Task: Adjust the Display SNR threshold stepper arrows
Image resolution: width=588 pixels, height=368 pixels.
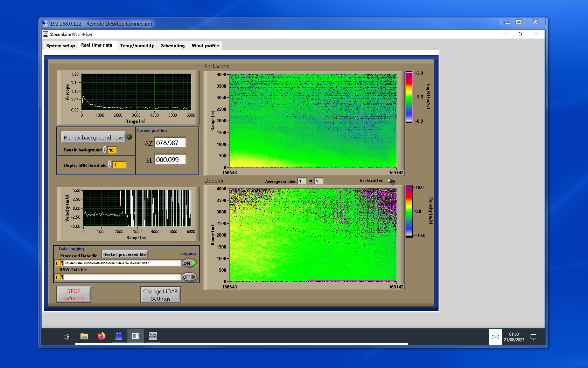Action: (x=110, y=165)
